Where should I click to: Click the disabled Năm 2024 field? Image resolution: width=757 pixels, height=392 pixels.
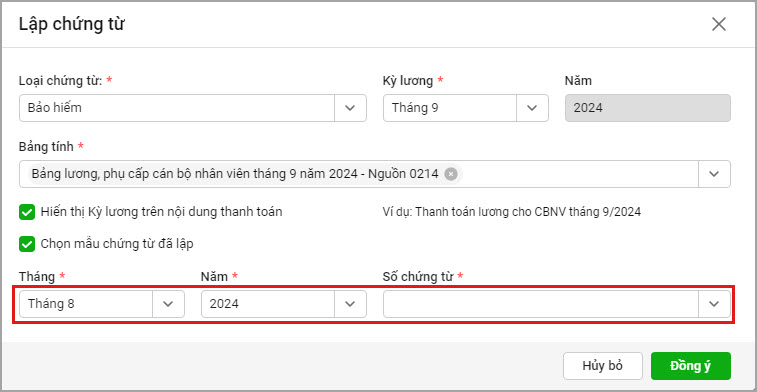click(648, 108)
